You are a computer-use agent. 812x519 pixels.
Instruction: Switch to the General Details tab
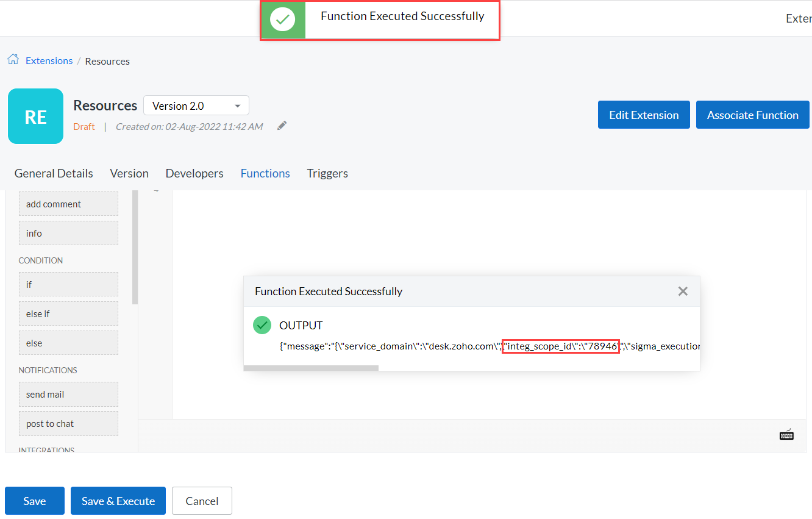tap(54, 173)
